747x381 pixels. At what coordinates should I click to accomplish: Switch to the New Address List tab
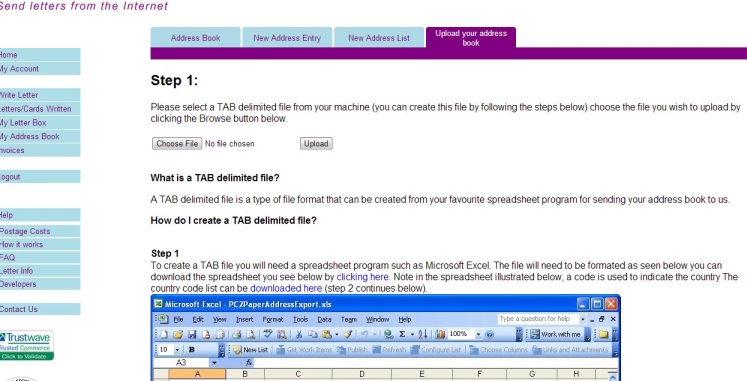tap(379, 38)
